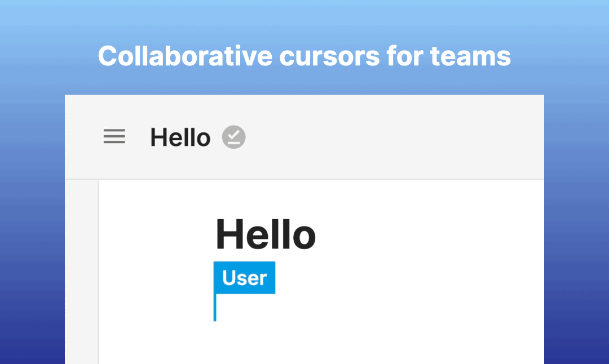This screenshot has width=609, height=364.
Task: Click empty white area right of Hello heading
Action: (x=427, y=234)
